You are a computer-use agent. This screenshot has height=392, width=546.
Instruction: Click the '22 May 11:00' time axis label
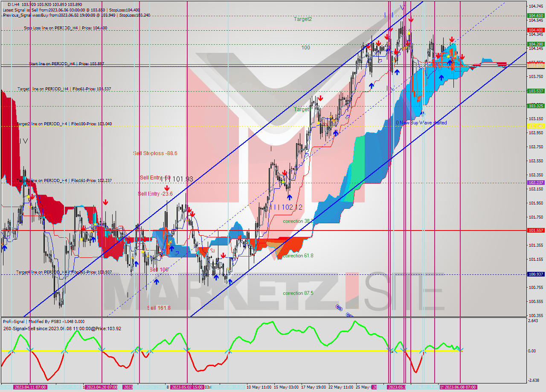point(341,387)
